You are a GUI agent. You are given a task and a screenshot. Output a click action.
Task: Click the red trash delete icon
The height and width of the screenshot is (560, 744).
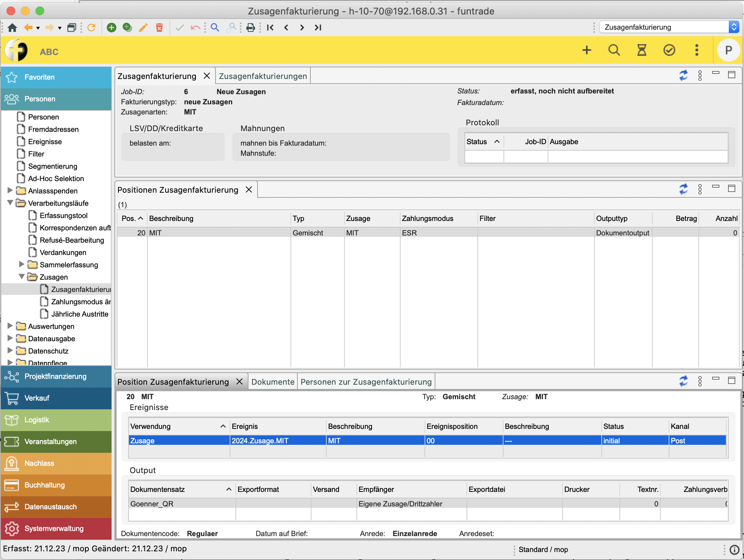[x=159, y=28]
